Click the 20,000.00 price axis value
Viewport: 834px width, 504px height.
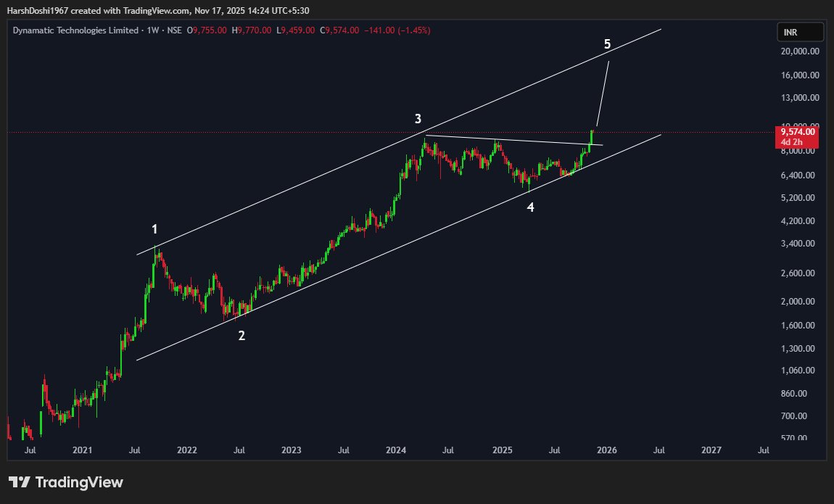[x=800, y=51]
